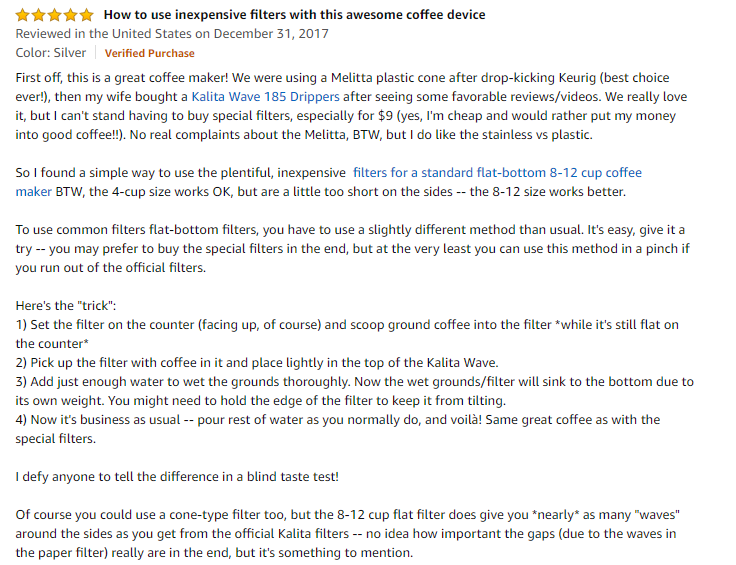Click the fourth gold rating star
Screen dimensions: 736x565
point(70,15)
